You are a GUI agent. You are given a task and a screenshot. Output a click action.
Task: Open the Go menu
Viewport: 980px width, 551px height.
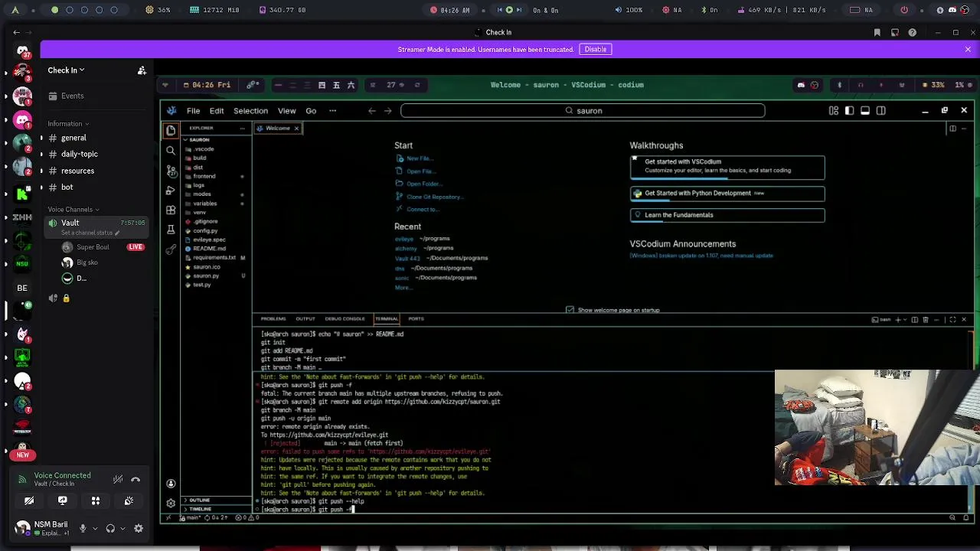[311, 111]
